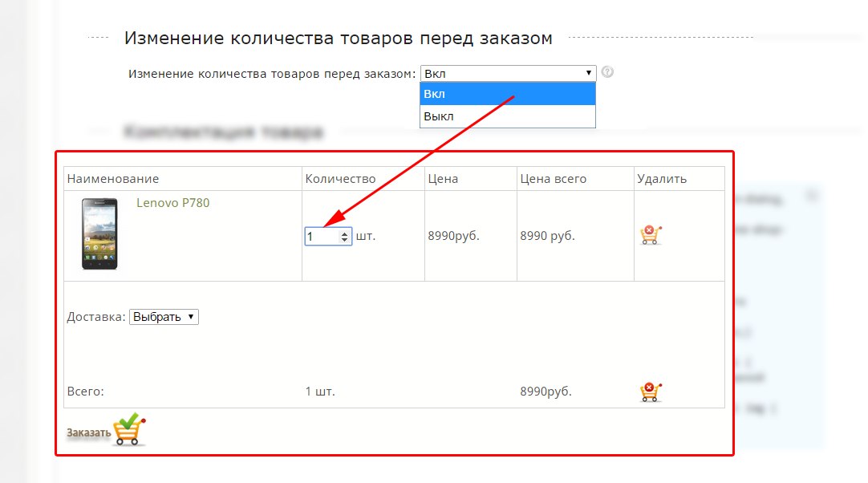The height and width of the screenshot is (483, 868).
Task: Click the 'Количество' column header
Action: point(340,179)
